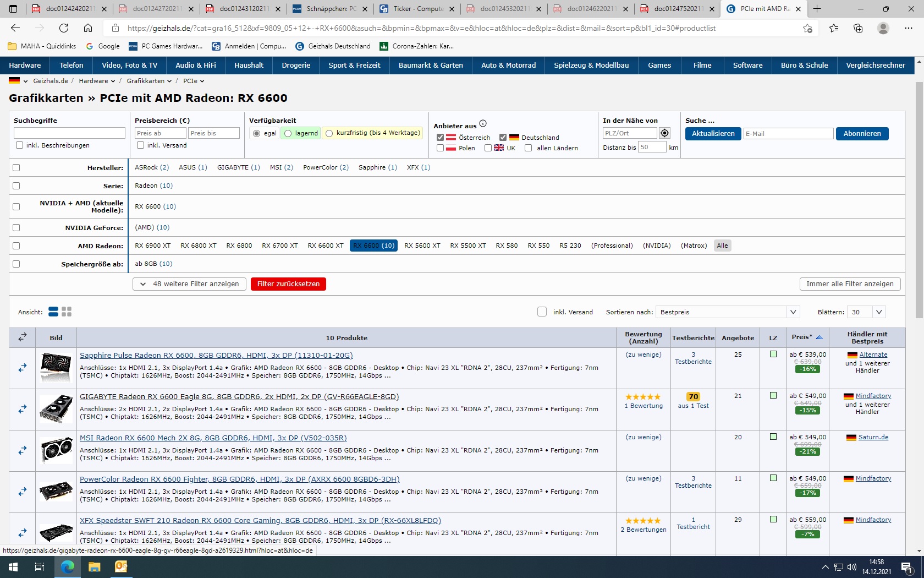Open the Saturn.de merchant link
Viewport: 924px width, 578px height.
(873, 438)
